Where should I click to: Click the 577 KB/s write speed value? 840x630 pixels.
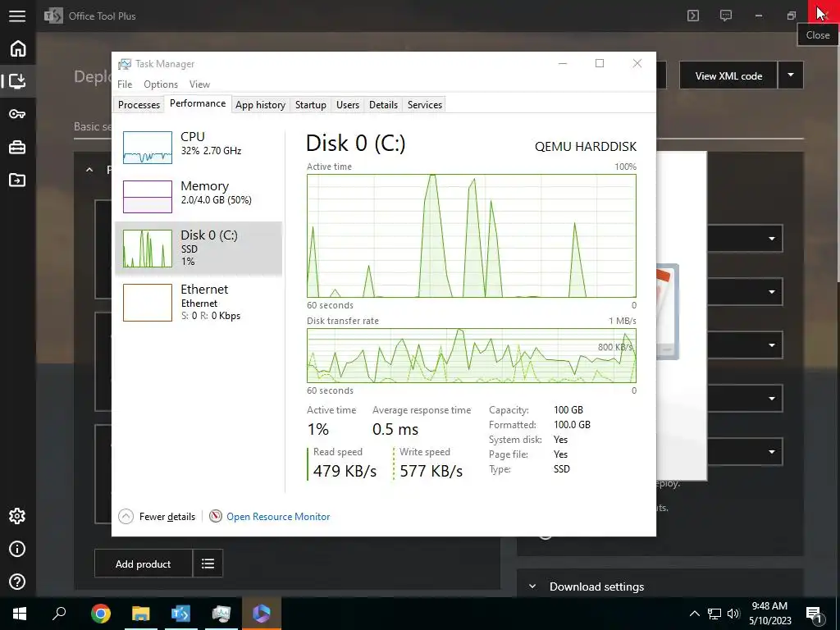(x=431, y=471)
